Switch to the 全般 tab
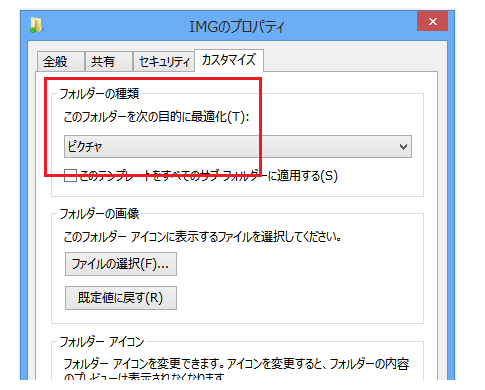 [x=60, y=62]
